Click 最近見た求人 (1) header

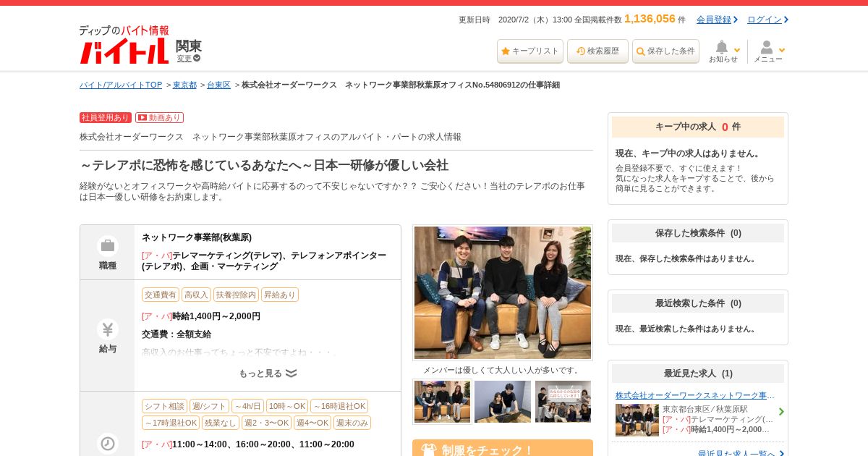tap(698, 373)
